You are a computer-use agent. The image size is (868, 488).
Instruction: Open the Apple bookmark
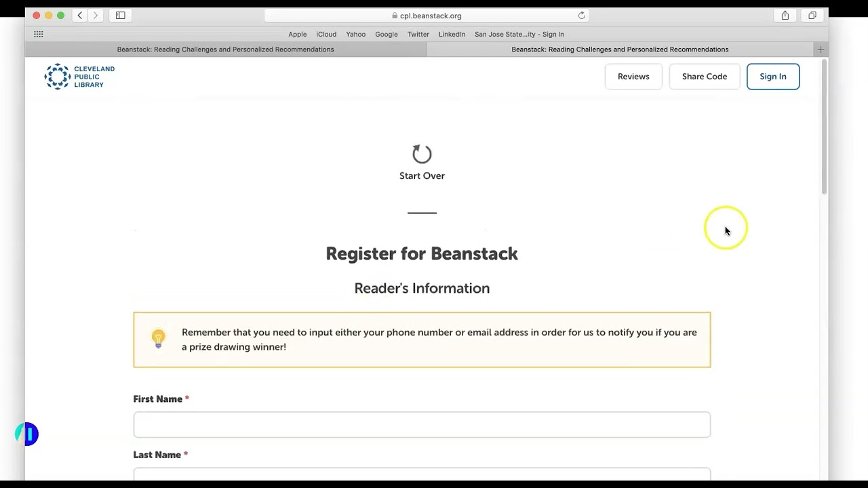(x=298, y=34)
